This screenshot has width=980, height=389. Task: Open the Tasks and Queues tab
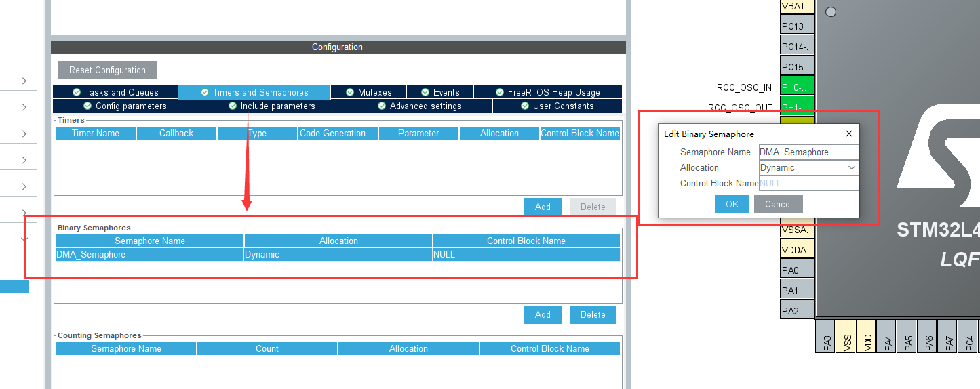click(115, 92)
